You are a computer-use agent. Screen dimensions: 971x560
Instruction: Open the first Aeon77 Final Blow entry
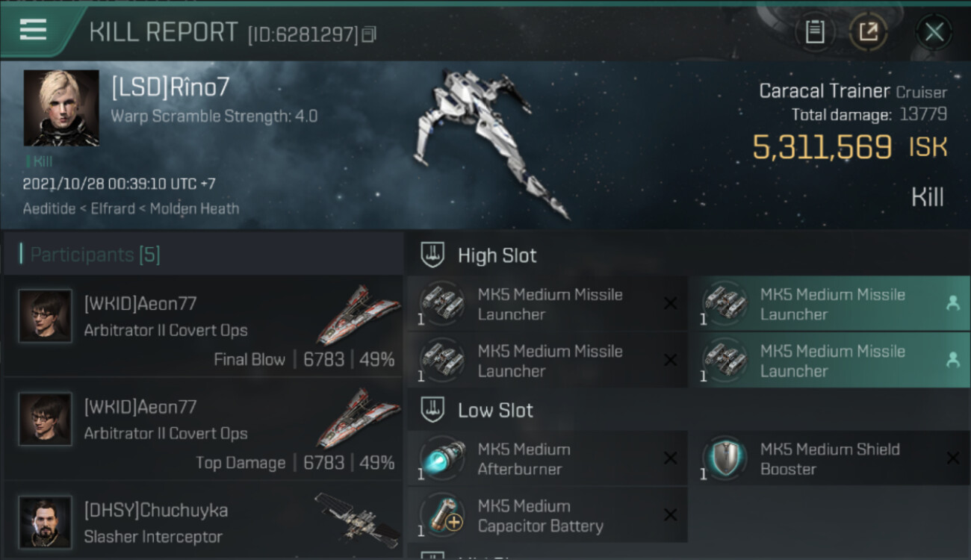[x=202, y=326]
